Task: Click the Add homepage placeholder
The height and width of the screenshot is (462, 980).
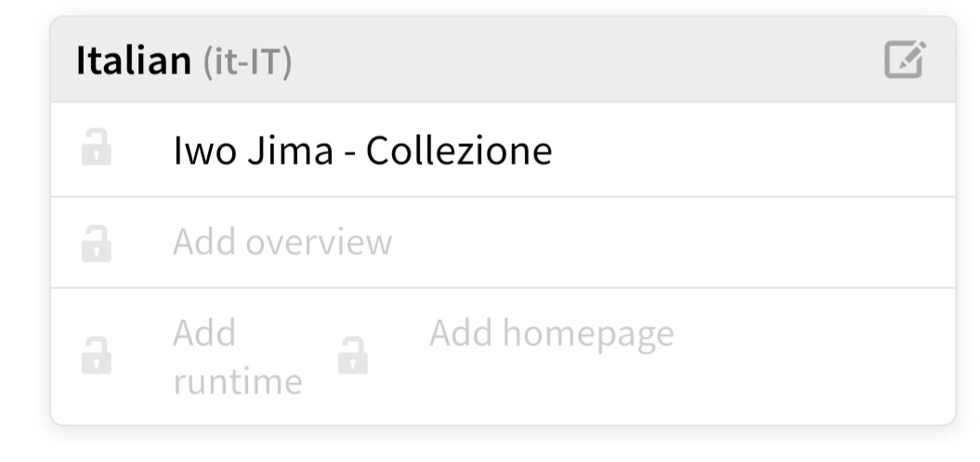Action: pyautogui.click(x=551, y=333)
